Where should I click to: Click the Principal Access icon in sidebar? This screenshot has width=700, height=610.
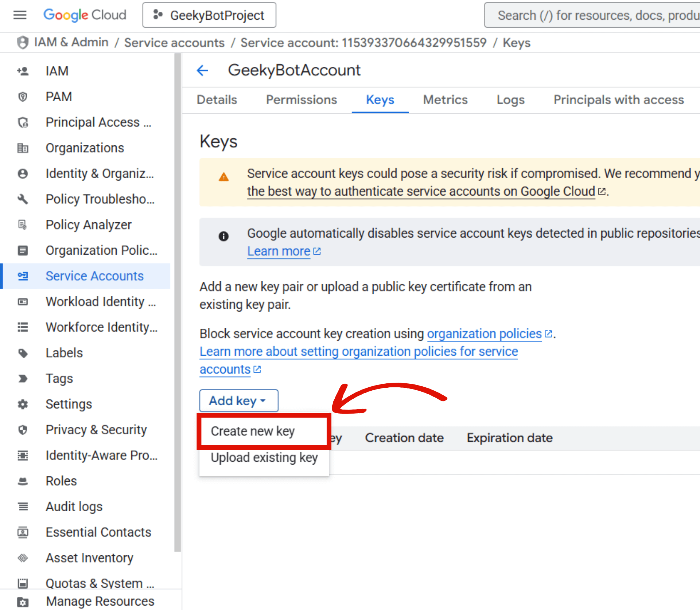23,122
